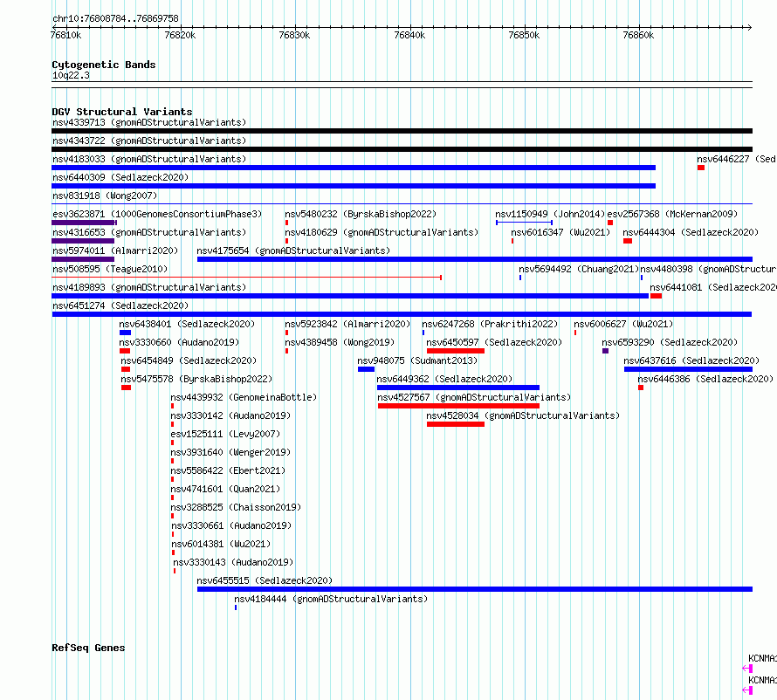
Task: Open nsv6441081 red variant marker
Action: (x=657, y=296)
